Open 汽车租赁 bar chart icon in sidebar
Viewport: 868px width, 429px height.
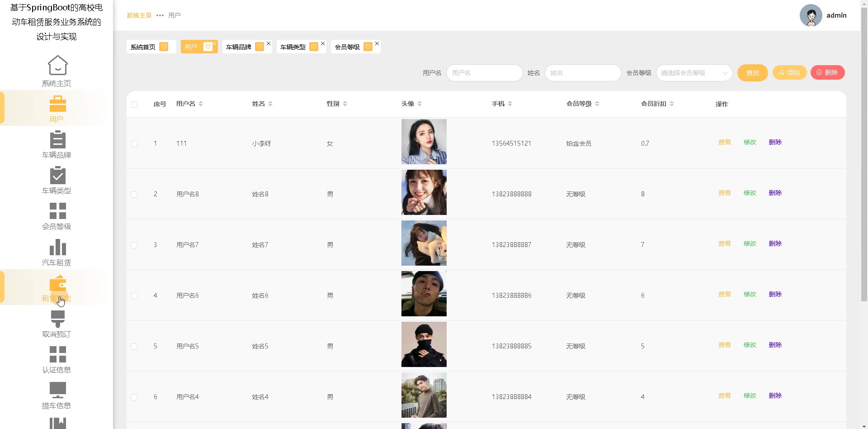(57, 247)
